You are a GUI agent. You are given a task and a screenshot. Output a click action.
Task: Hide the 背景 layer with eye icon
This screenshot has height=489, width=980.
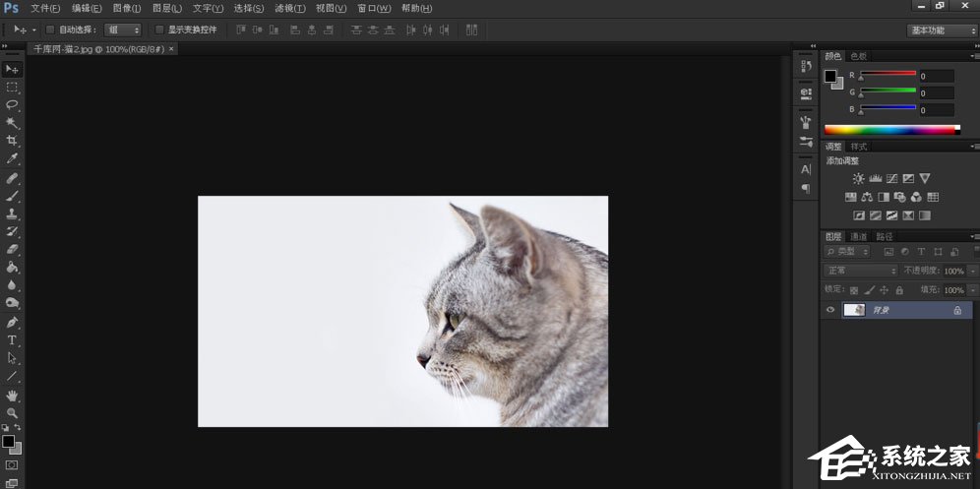pos(830,310)
